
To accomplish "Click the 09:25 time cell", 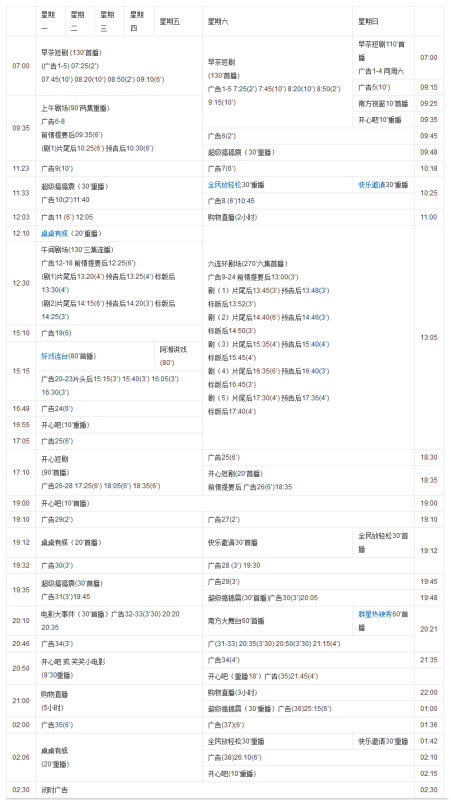I will click(x=429, y=104).
